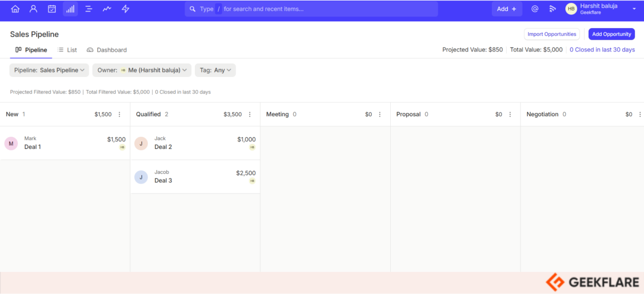Viewport: 644px width, 294px height.
Task: Open the user account dropdown arrow
Action: 634,9
